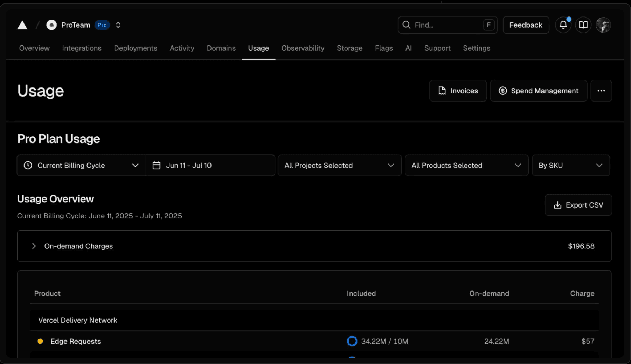The width and height of the screenshot is (631, 364).
Task: Switch to the Flags tab
Action: click(x=384, y=48)
